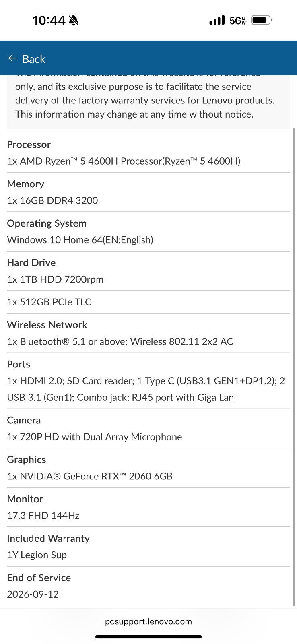Tap the muted bell icon in status bar
The height and width of the screenshot is (644, 297).
(74, 20)
